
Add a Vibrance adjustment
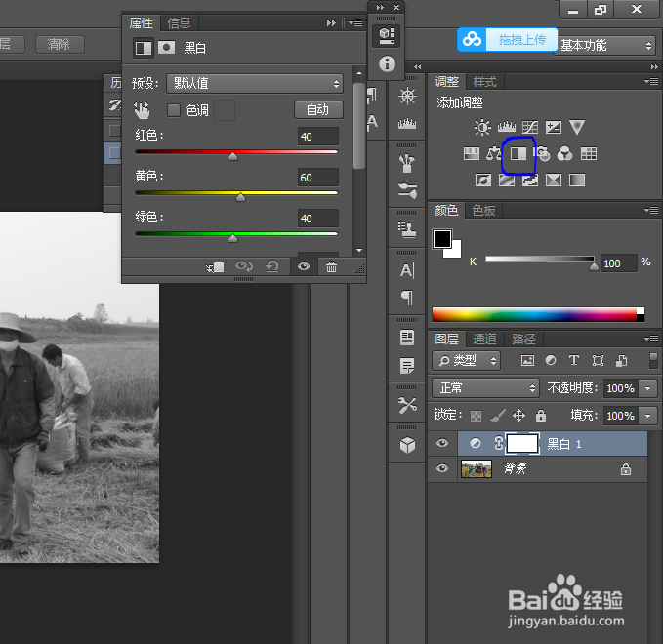(577, 127)
